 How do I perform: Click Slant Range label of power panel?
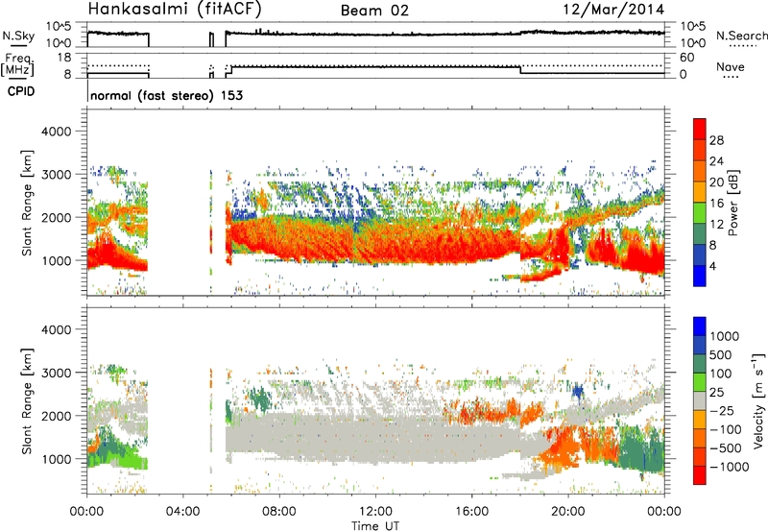27,203
